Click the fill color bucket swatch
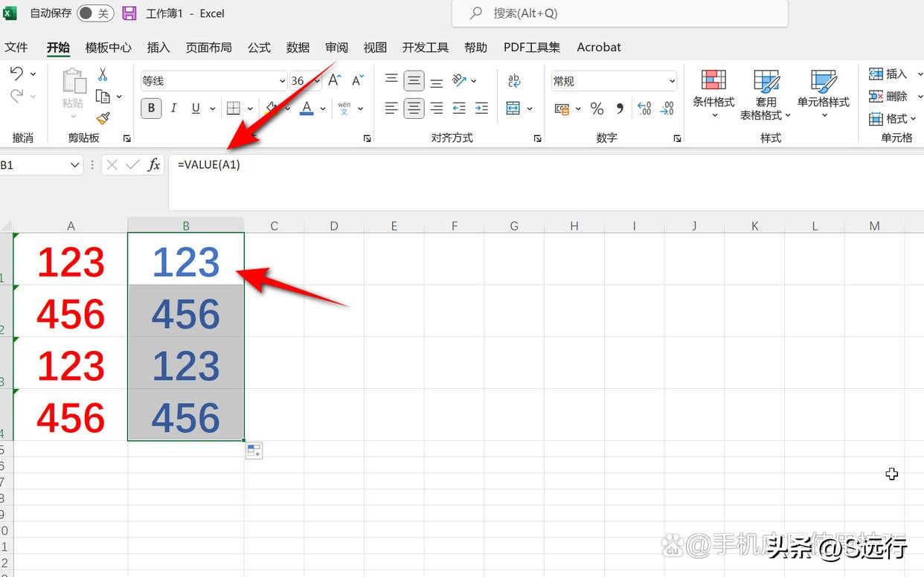This screenshot has height=577, width=924. pos(272,109)
